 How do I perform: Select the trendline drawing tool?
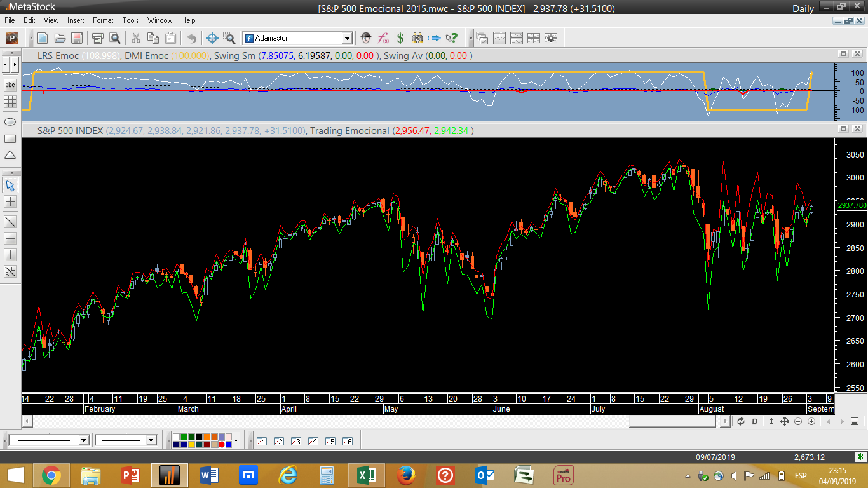pos(10,222)
